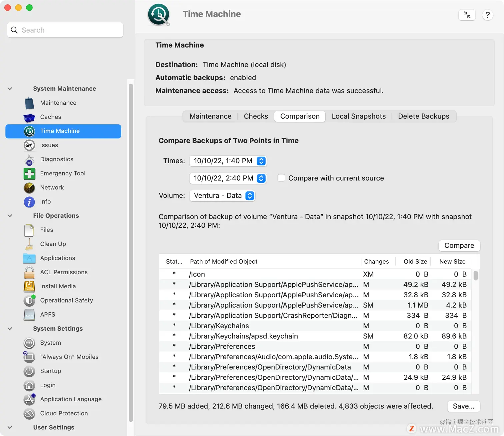Open the Startup power icon
This screenshot has width=504, height=436.
point(29,371)
